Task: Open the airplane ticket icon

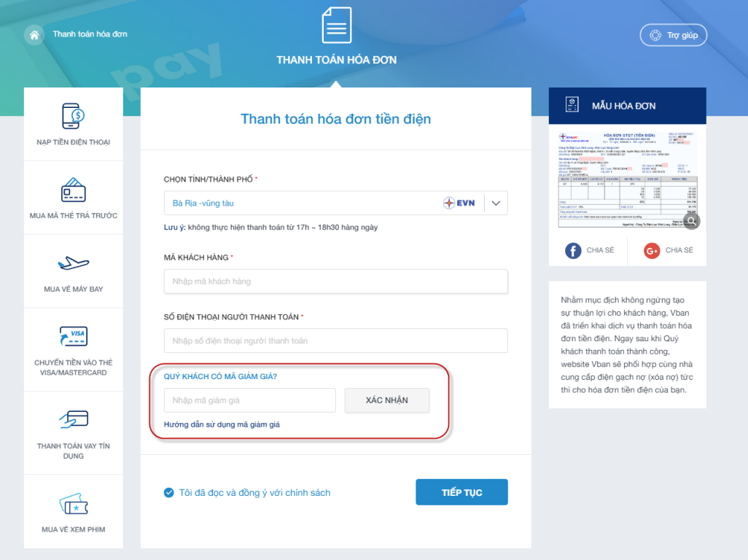Action: [74, 263]
